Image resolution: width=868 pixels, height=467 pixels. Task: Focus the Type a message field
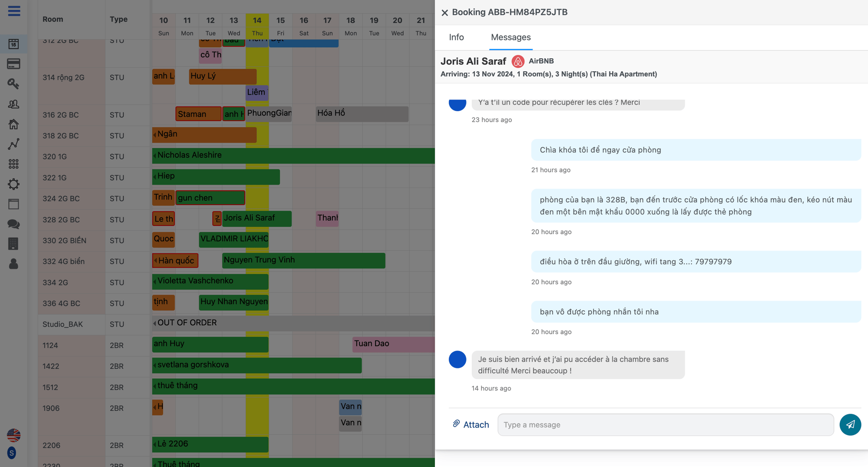pyautogui.click(x=665, y=425)
